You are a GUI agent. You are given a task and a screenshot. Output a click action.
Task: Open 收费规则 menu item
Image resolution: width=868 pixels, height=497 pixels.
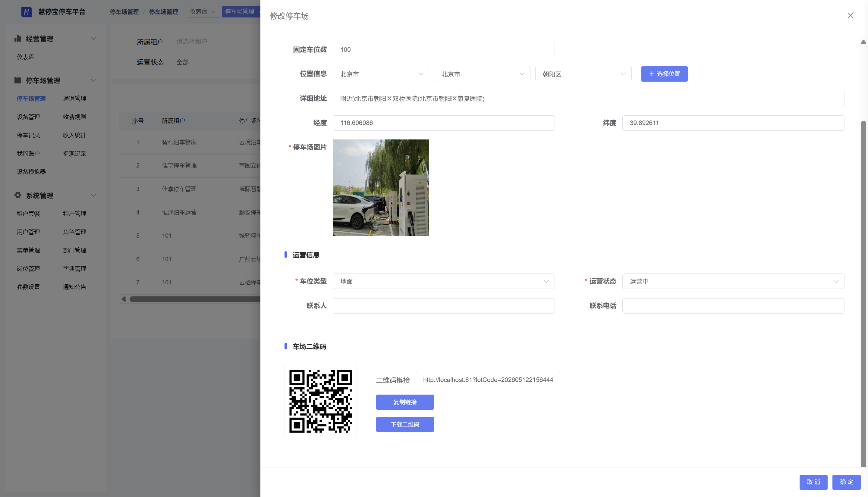tap(74, 117)
